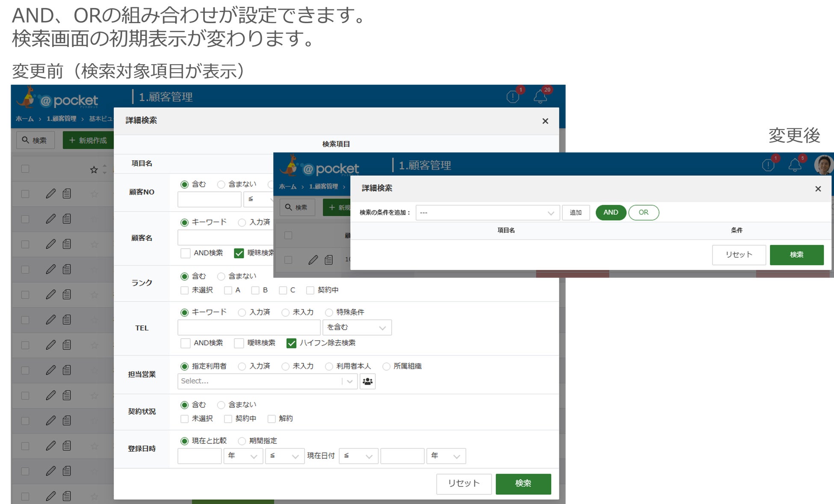Viewport: 834px width, 504px height.
Task: Click the TEL keyword input field
Action: coord(249,327)
